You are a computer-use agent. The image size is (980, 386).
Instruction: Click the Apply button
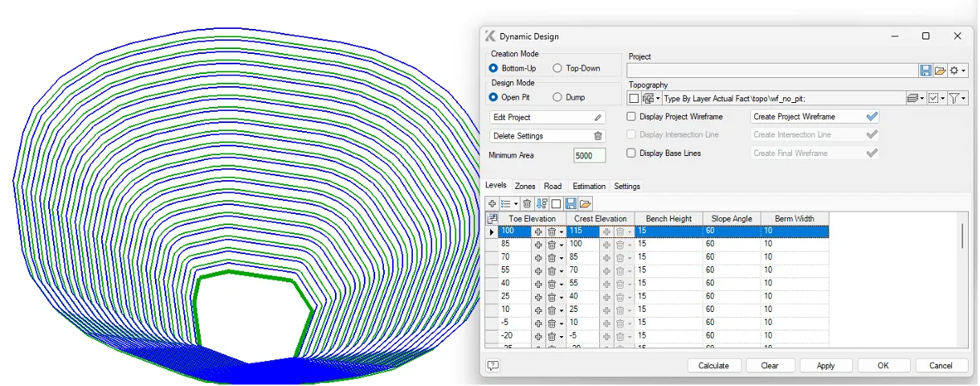pos(825,365)
